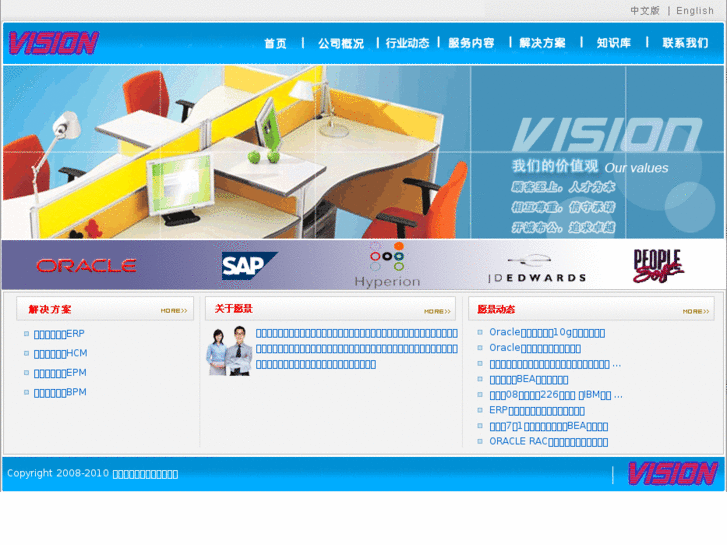Screen dimensions: 727x545
Task: Open the second Oracle news item
Action: coord(535,348)
